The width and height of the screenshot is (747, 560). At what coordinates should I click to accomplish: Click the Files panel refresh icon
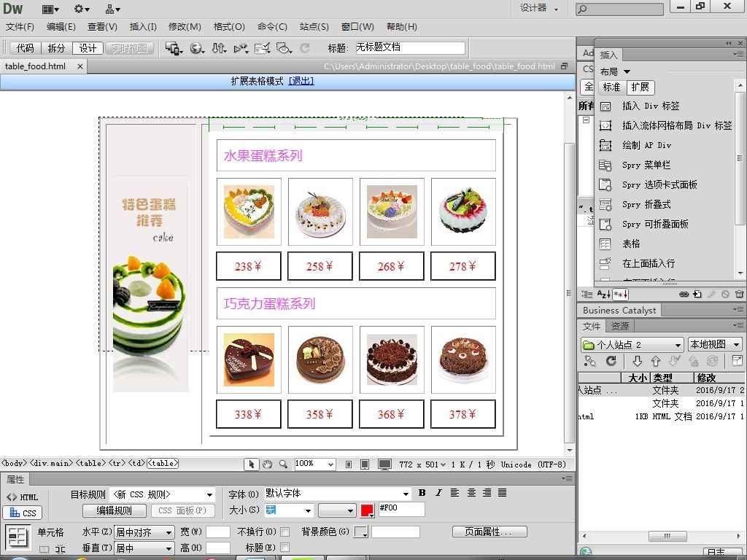[x=611, y=361]
